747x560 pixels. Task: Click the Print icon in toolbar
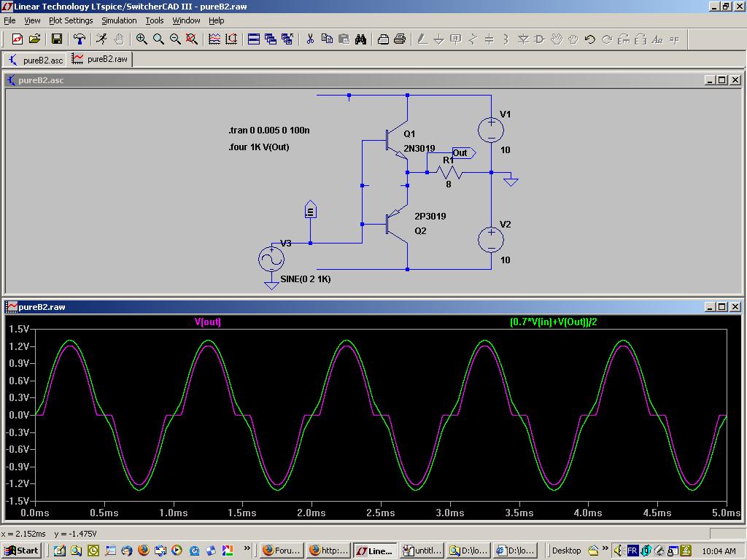pos(400,39)
